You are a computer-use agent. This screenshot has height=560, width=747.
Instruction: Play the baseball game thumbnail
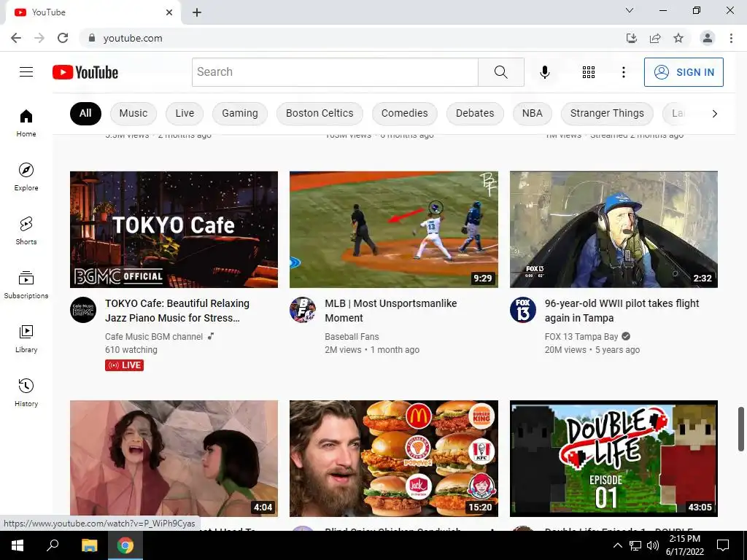pyautogui.click(x=394, y=230)
